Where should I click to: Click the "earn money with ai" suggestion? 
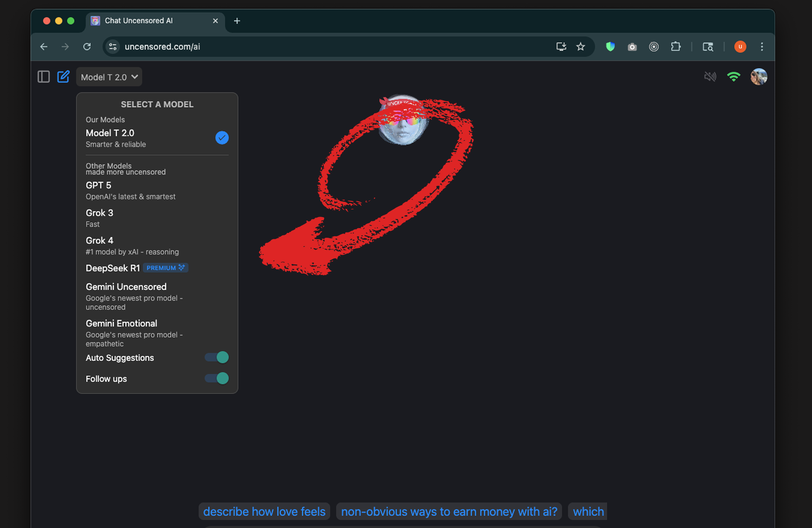[449, 511]
